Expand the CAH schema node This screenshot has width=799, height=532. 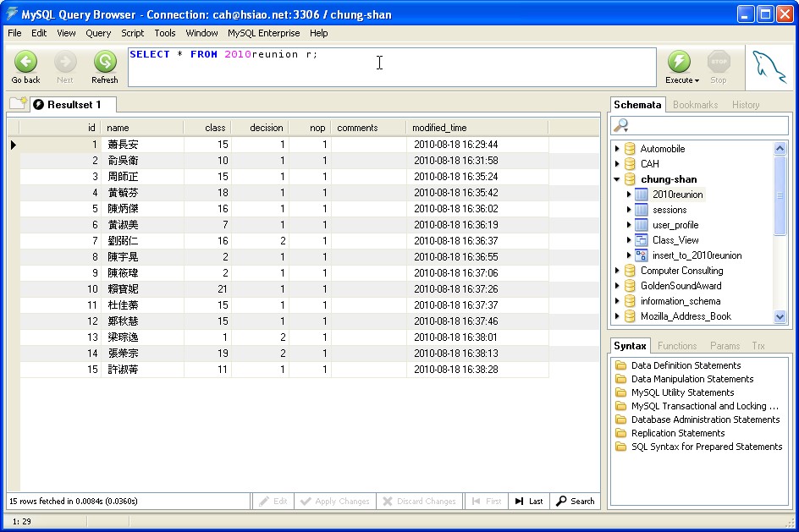coord(617,164)
